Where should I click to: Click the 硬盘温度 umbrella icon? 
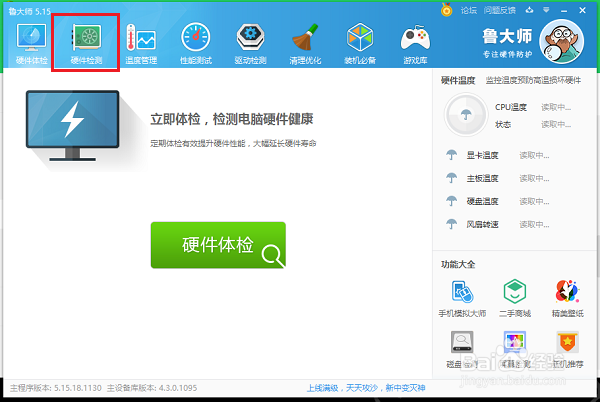[452, 201]
